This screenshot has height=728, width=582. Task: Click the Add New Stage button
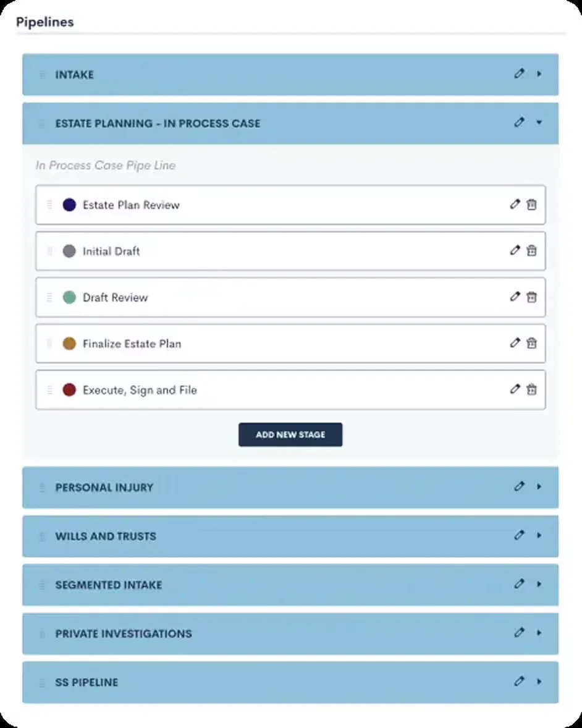(x=290, y=434)
